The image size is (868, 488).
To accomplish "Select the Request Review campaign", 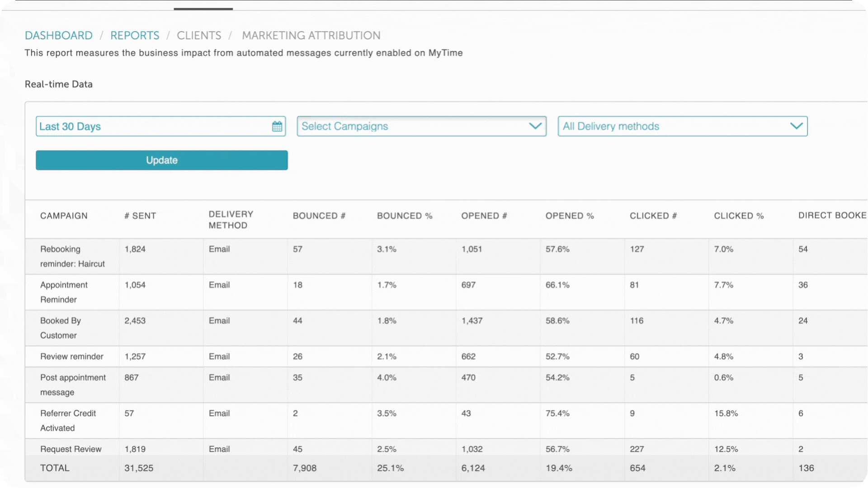I will coord(71,449).
